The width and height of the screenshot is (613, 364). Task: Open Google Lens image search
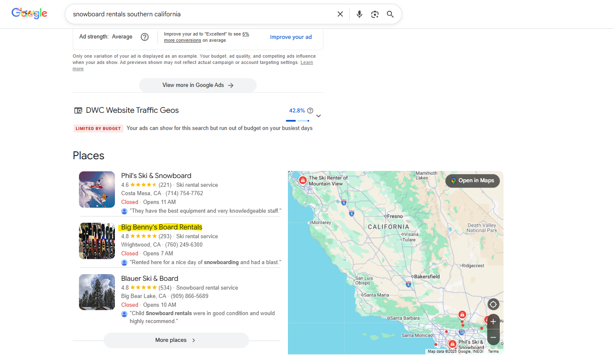pos(375,14)
